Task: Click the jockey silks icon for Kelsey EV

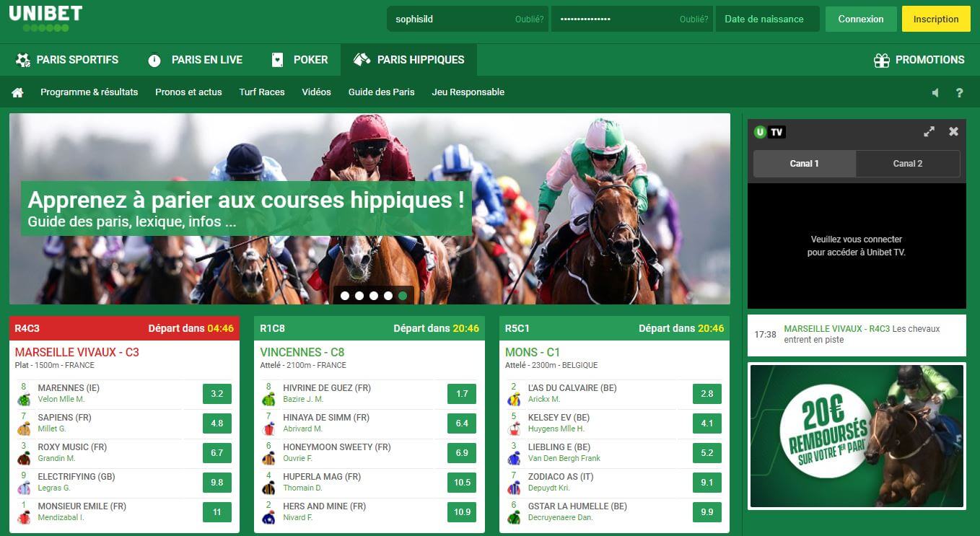Action: coord(515,429)
